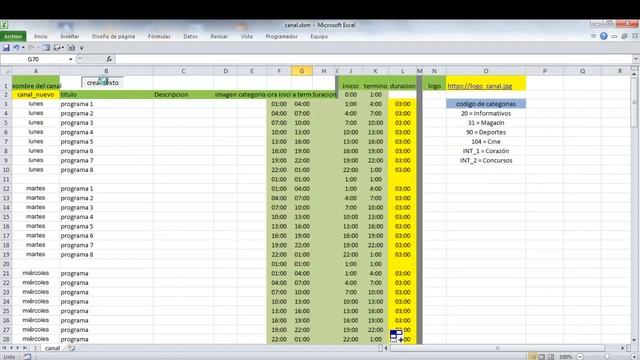Open the Programador tab
The image size is (640, 360).
point(281,36)
